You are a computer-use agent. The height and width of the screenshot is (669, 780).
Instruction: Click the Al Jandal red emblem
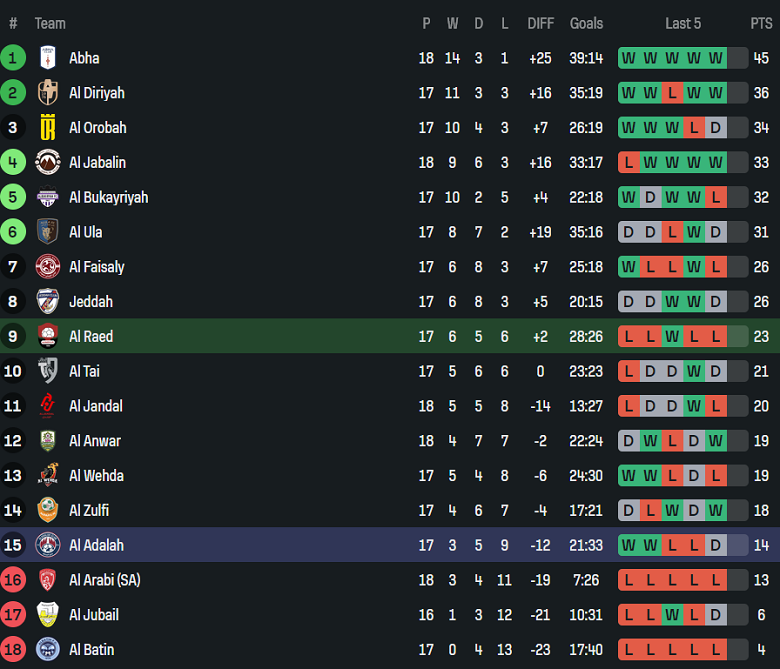tap(48, 406)
